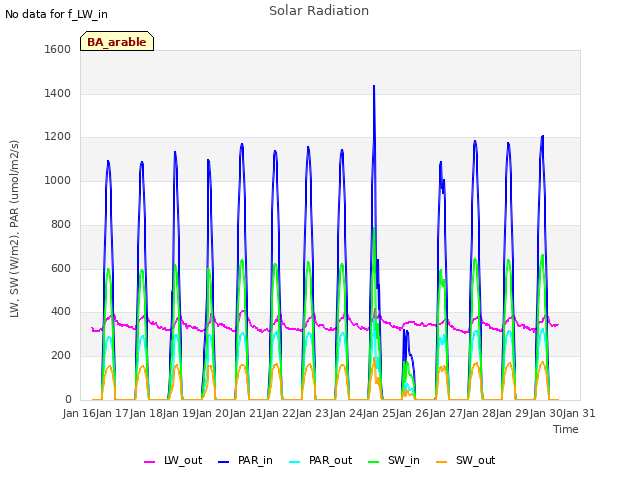Click the green SW_in legend swatch

(x=374, y=462)
